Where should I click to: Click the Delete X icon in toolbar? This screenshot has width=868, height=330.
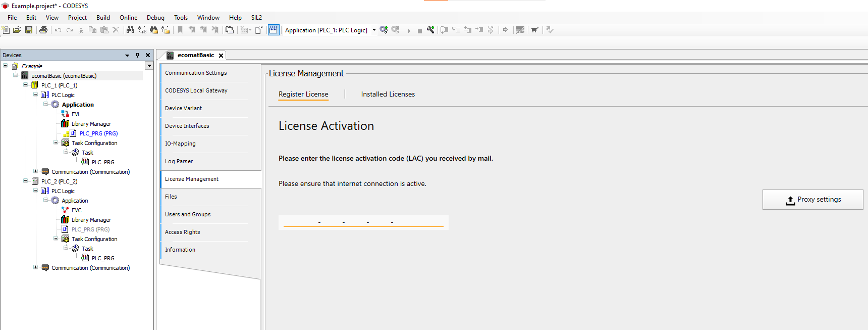[116, 30]
